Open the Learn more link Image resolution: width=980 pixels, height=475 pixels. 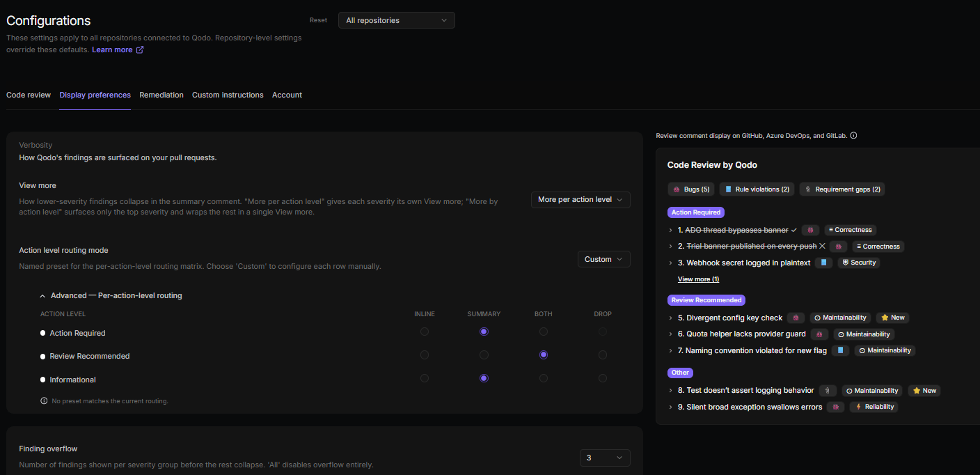[112, 50]
